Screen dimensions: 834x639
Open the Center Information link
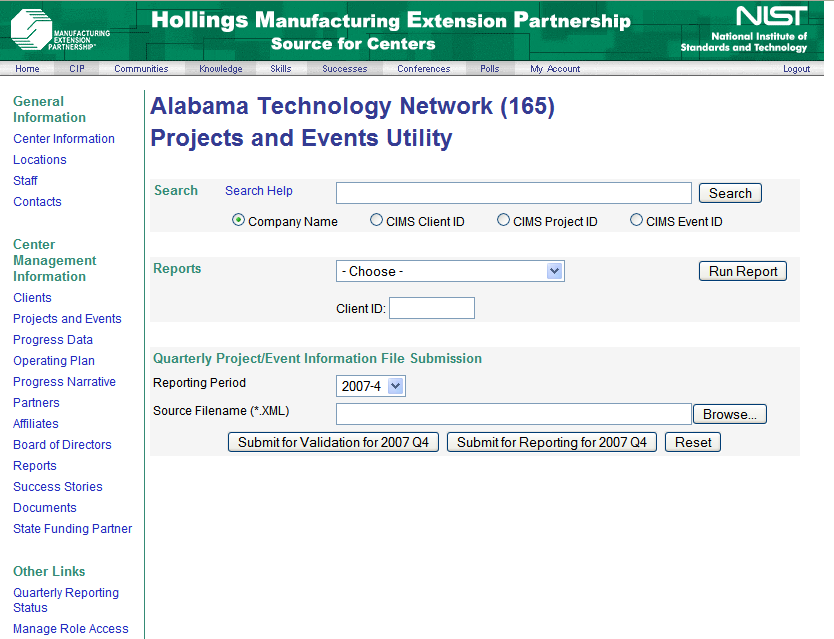pyautogui.click(x=64, y=138)
